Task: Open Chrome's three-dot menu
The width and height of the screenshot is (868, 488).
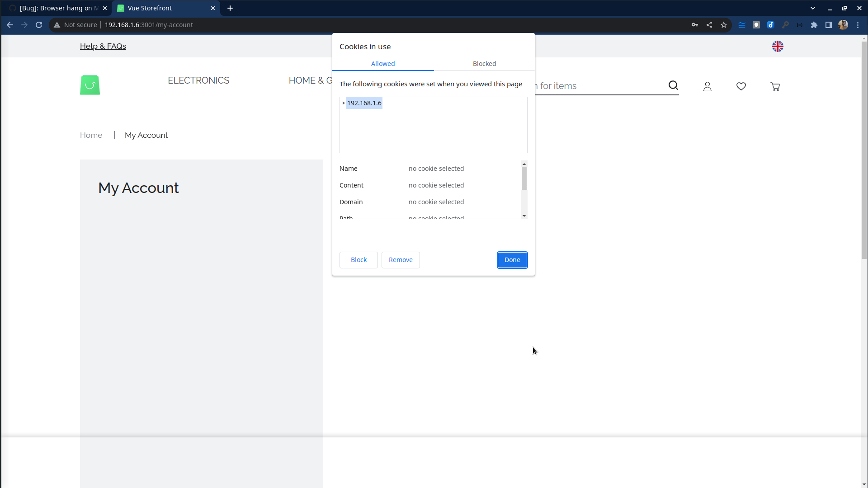Action: 859,25
